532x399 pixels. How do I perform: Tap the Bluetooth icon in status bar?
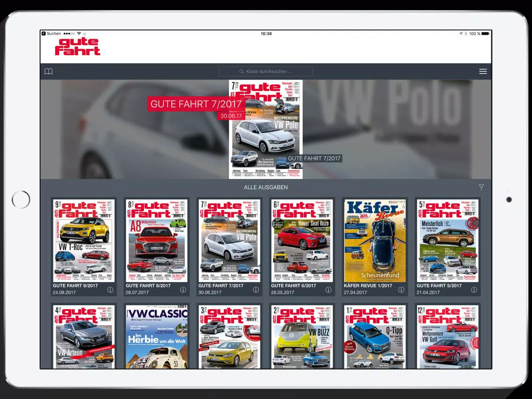pyautogui.click(x=466, y=33)
